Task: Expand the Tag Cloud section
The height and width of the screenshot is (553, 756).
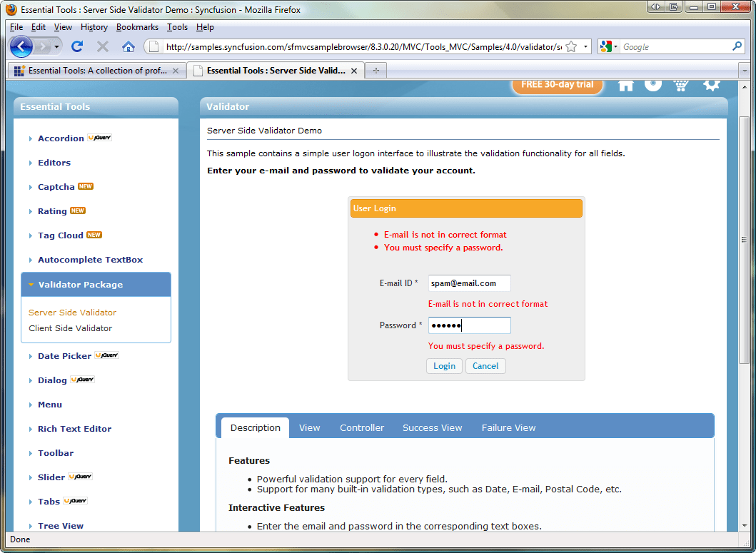Action: (x=31, y=235)
